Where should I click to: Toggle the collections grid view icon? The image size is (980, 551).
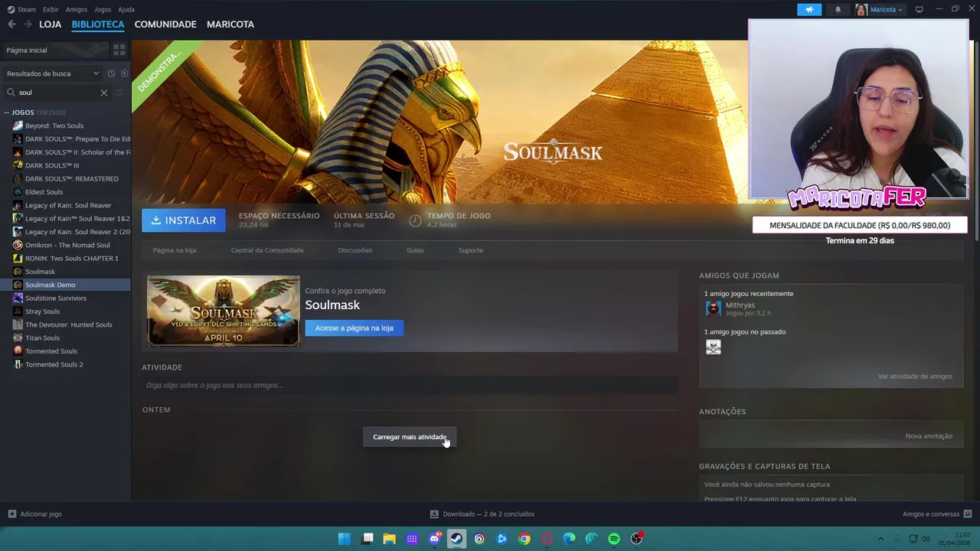(x=119, y=50)
